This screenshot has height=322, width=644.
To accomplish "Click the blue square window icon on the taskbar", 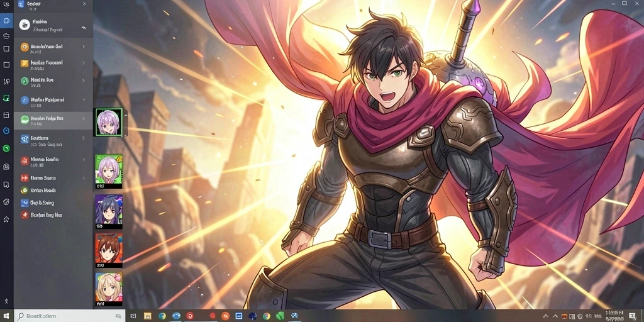I will coord(238,316).
